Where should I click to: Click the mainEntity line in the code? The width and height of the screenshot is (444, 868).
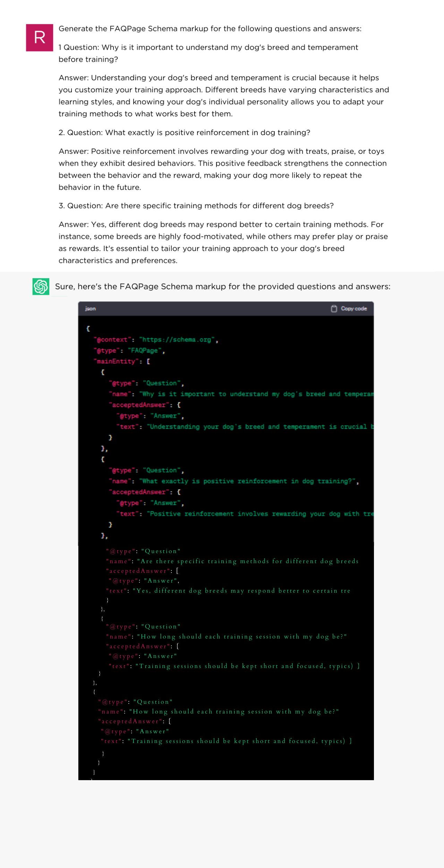(x=121, y=361)
